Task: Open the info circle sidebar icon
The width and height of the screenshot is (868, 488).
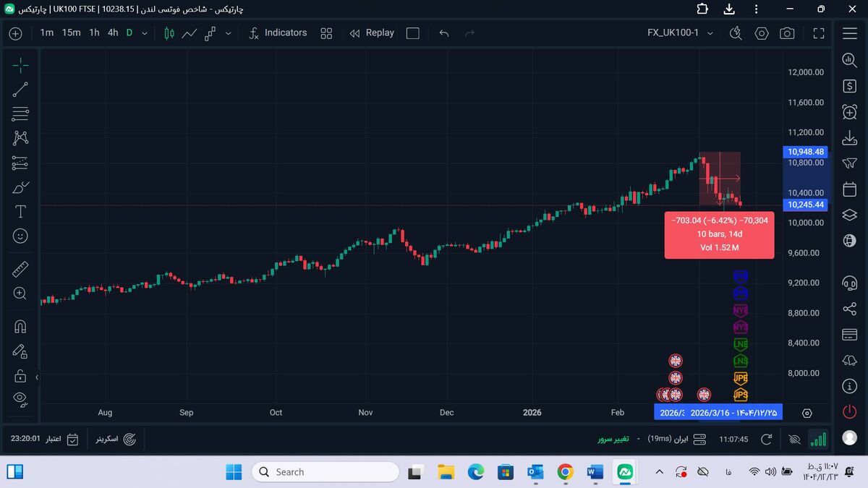Action: (x=850, y=386)
